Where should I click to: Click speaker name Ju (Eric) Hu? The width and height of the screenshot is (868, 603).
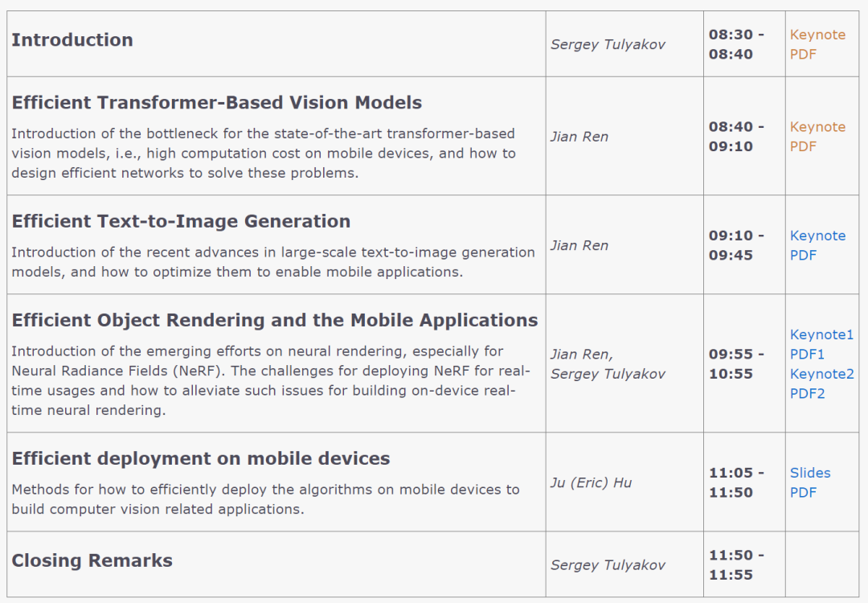(x=591, y=482)
